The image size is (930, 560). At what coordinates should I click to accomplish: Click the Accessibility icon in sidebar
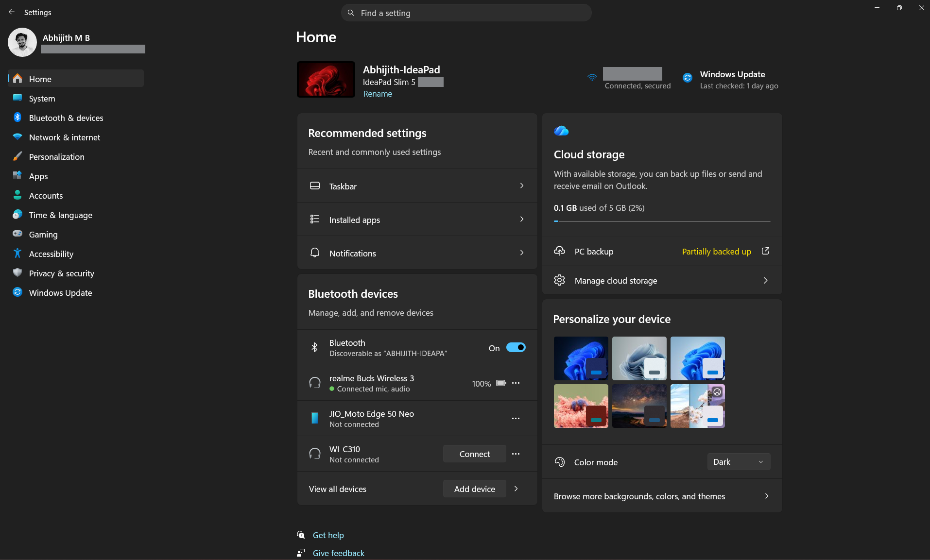[17, 254]
